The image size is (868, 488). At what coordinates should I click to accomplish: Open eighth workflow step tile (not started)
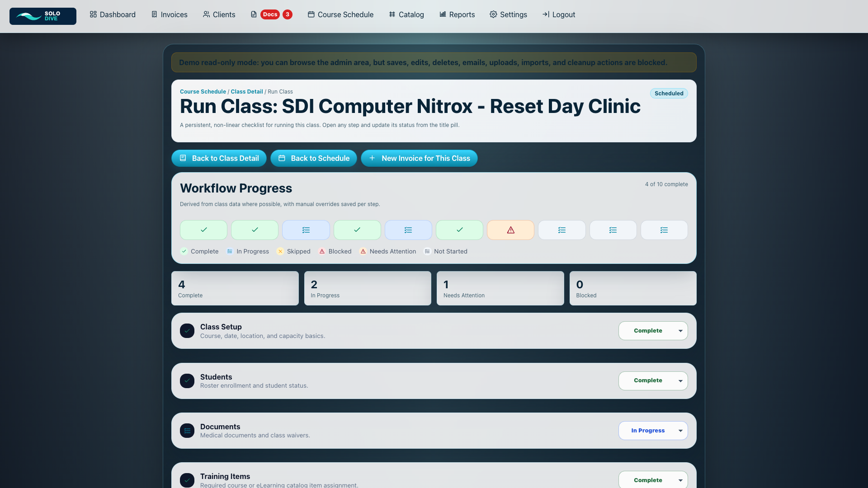(562, 230)
